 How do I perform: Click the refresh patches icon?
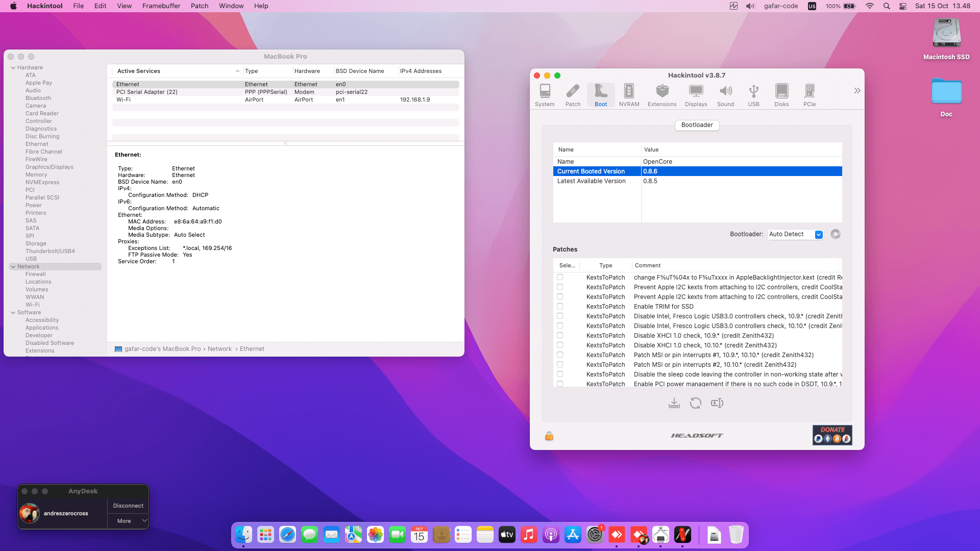coord(695,403)
